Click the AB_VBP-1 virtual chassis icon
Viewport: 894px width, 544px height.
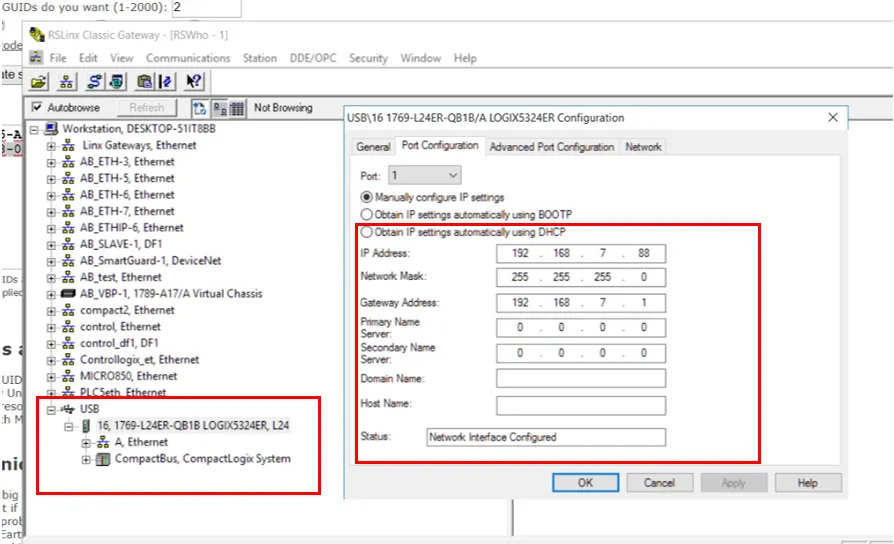(68, 294)
